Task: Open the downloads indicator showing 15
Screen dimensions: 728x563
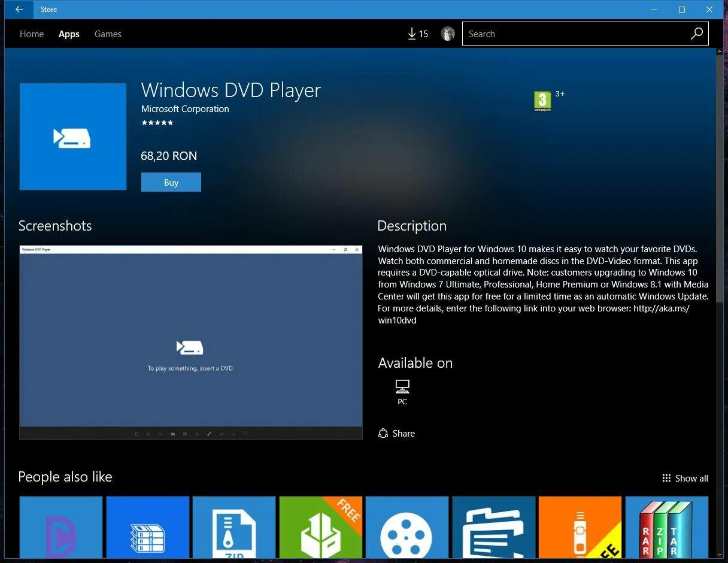Action: pyautogui.click(x=418, y=34)
